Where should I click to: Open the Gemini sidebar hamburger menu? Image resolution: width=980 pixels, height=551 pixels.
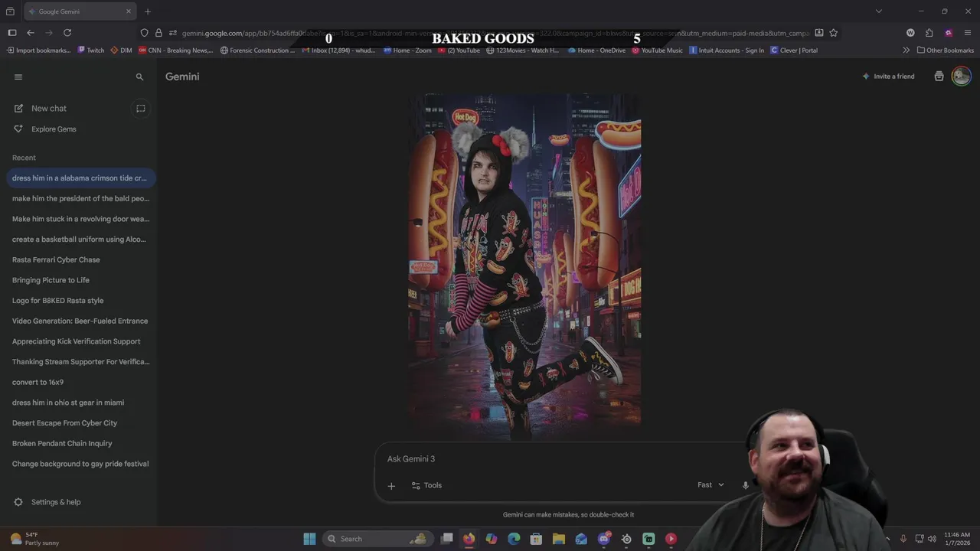coord(18,77)
